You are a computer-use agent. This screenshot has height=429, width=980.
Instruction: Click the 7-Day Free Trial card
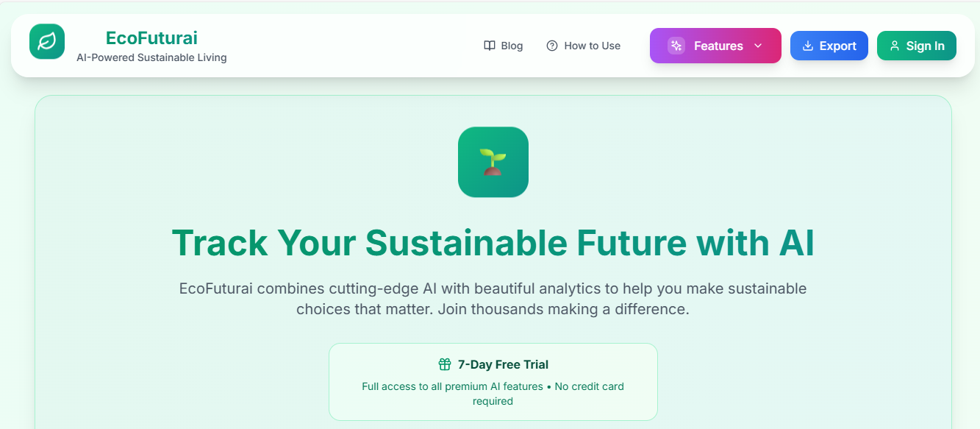[493, 381]
